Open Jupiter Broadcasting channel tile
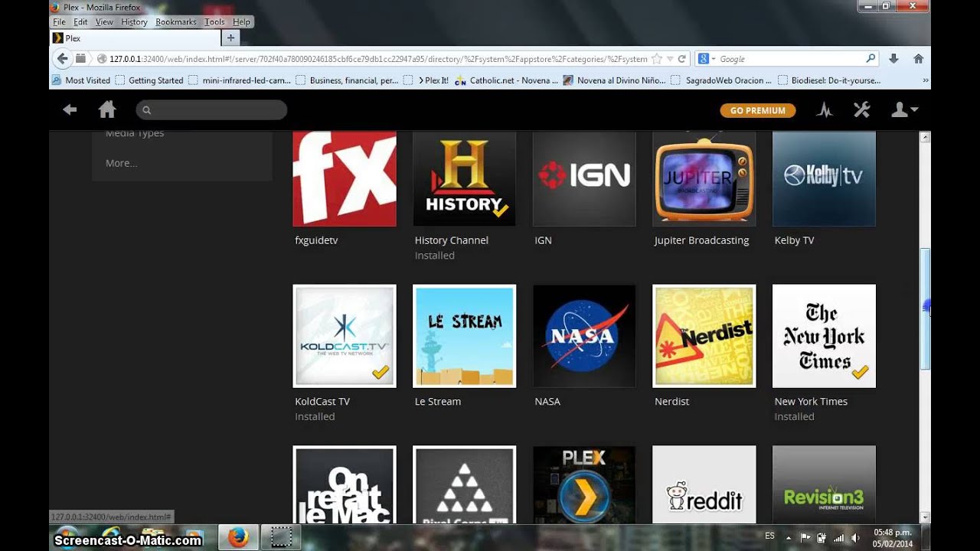The width and height of the screenshot is (980, 551). coord(704,178)
